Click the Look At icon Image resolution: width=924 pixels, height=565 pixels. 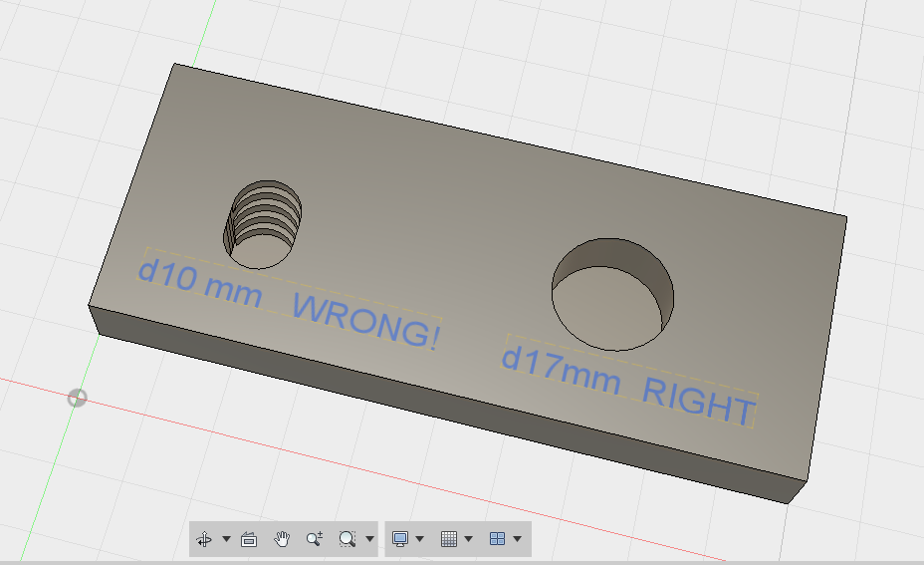[x=249, y=539]
